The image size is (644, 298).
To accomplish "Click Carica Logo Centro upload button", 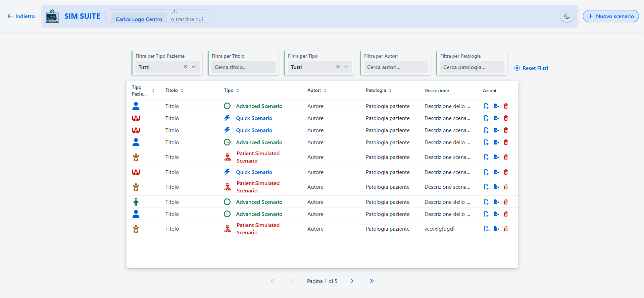I will pos(139,19).
